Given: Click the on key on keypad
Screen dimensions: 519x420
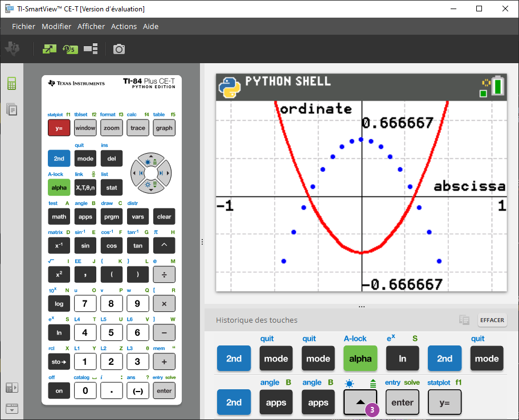Looking at the screenshot, I should pyautogui.click(x=59, y=390).
